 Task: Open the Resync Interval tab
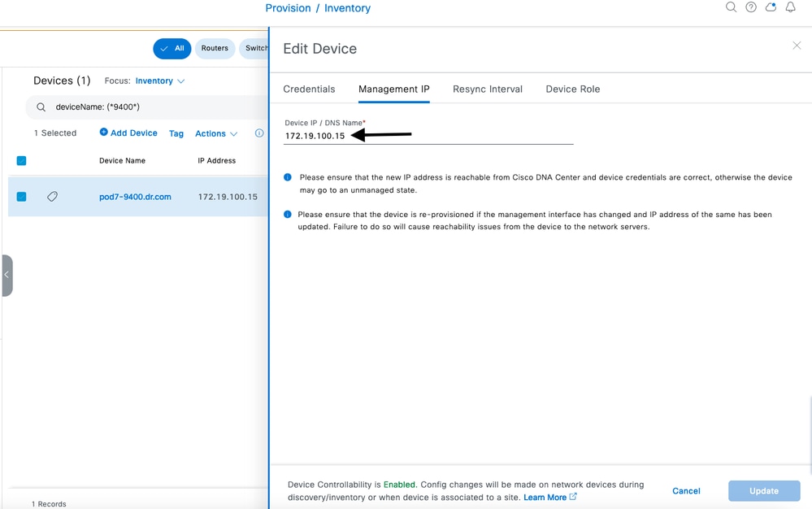488,89
